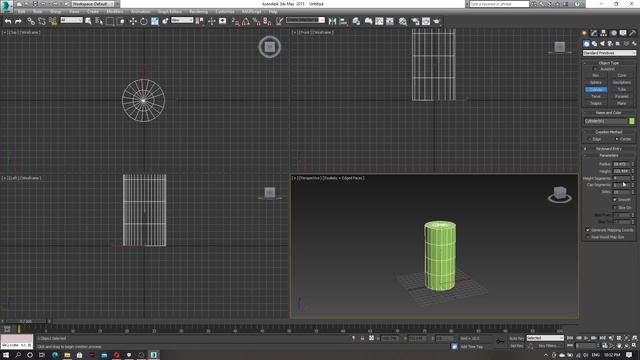640x360 pixels.
Task: Open Select by Name dialog
Action: pyautogui.click(x=99, y=21)
